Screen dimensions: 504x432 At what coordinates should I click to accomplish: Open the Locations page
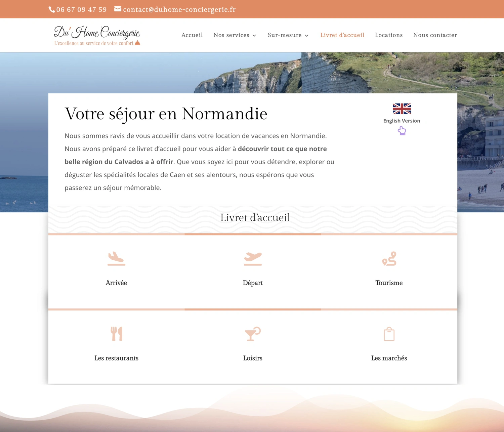[x=389, y=35]
